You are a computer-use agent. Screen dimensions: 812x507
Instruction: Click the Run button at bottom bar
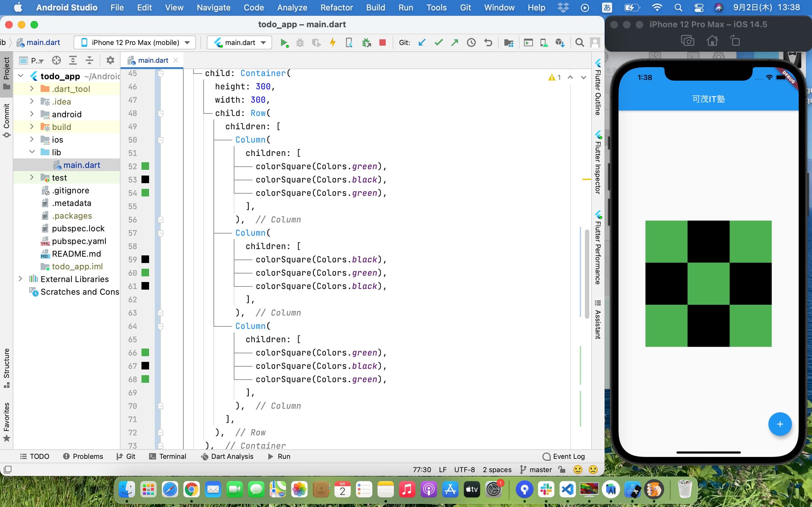point(279,456)
